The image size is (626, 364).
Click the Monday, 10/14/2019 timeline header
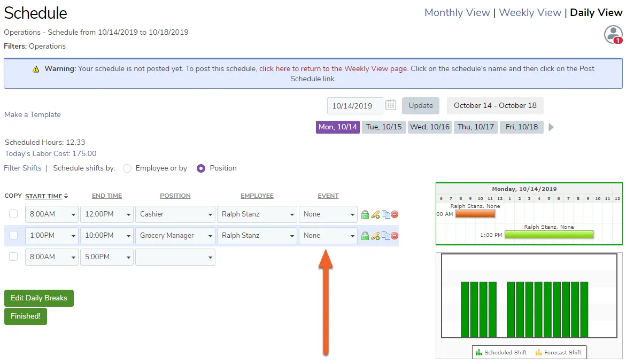point(524,189)
